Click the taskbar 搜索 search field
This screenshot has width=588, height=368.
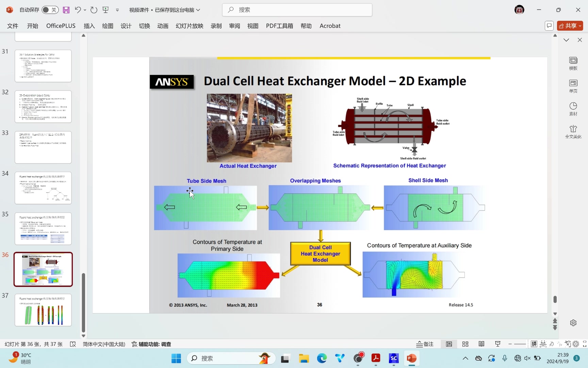coord(231,358)
